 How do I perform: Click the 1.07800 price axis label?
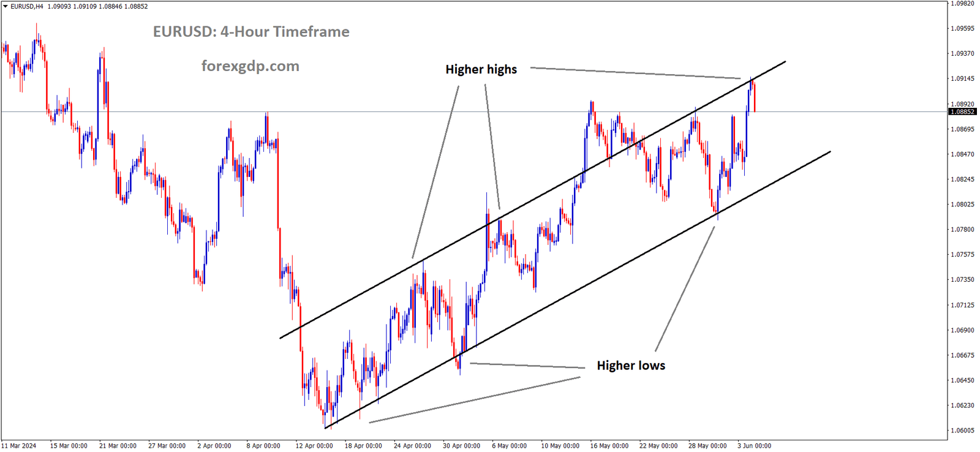point(962,230)
